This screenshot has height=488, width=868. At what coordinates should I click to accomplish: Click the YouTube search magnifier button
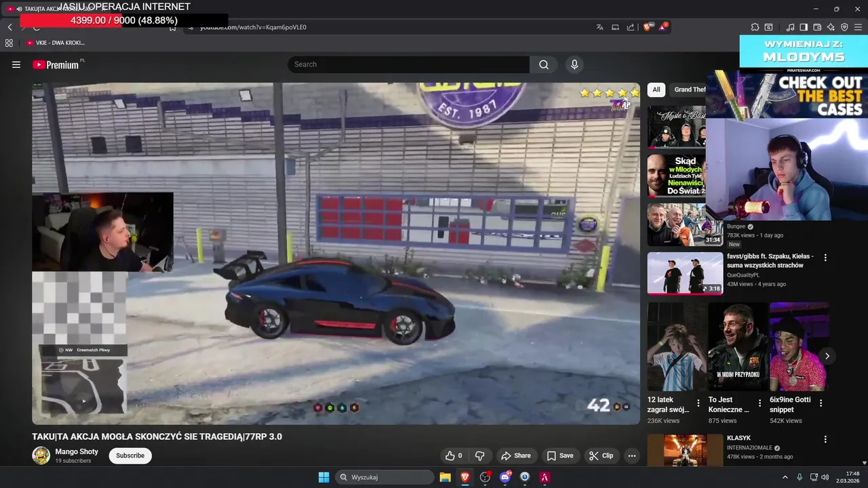(544, 64)
